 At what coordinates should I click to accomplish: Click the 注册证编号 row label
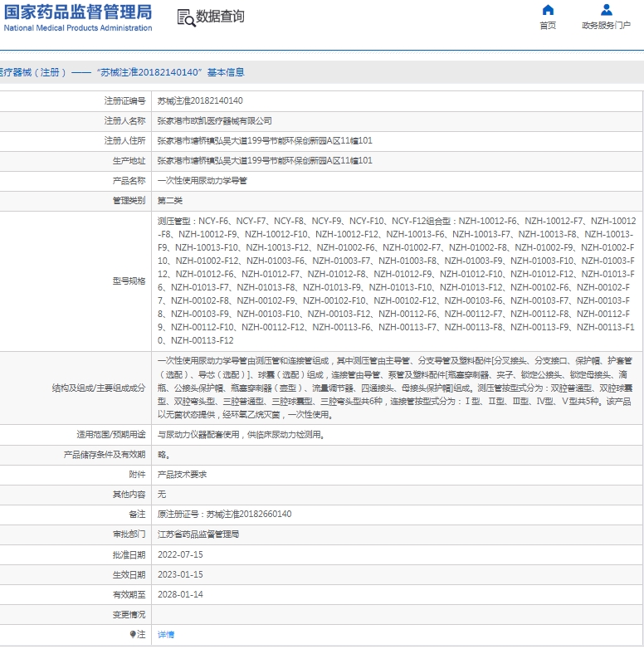coord(124,100)
